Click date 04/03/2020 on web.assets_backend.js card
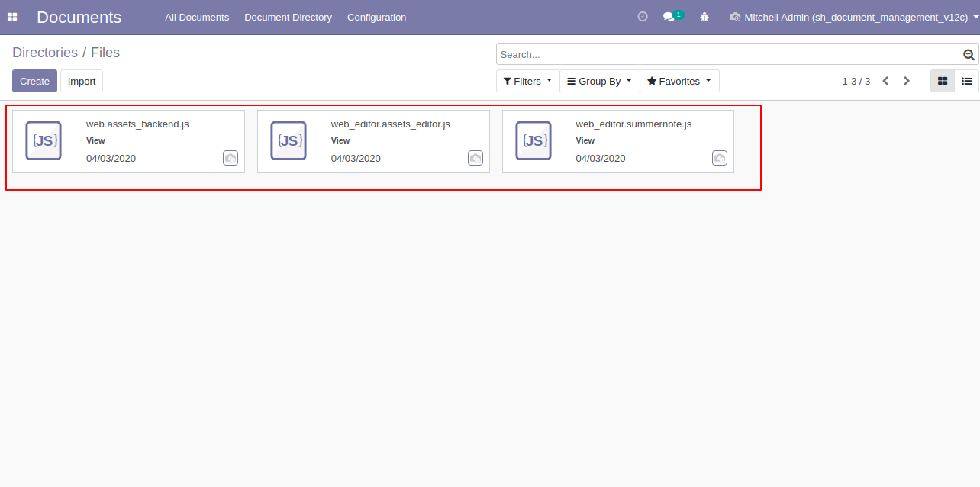 pos(111,158)
